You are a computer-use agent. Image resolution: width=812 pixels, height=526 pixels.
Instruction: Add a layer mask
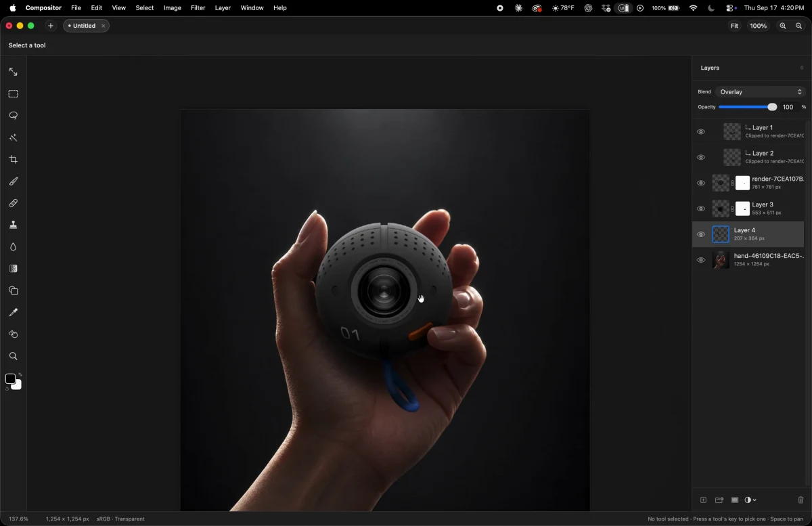click(x=735, y=500)
